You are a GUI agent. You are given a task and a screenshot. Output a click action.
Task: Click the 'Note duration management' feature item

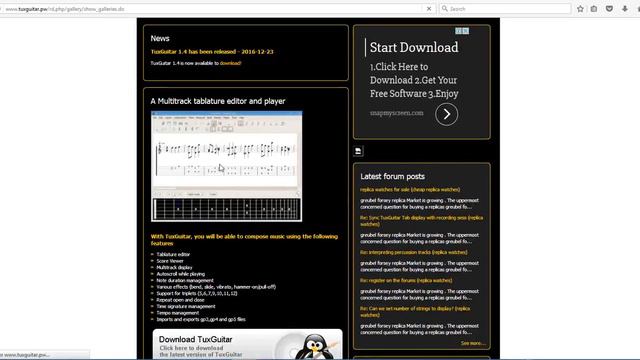click(x=185, y=280)
